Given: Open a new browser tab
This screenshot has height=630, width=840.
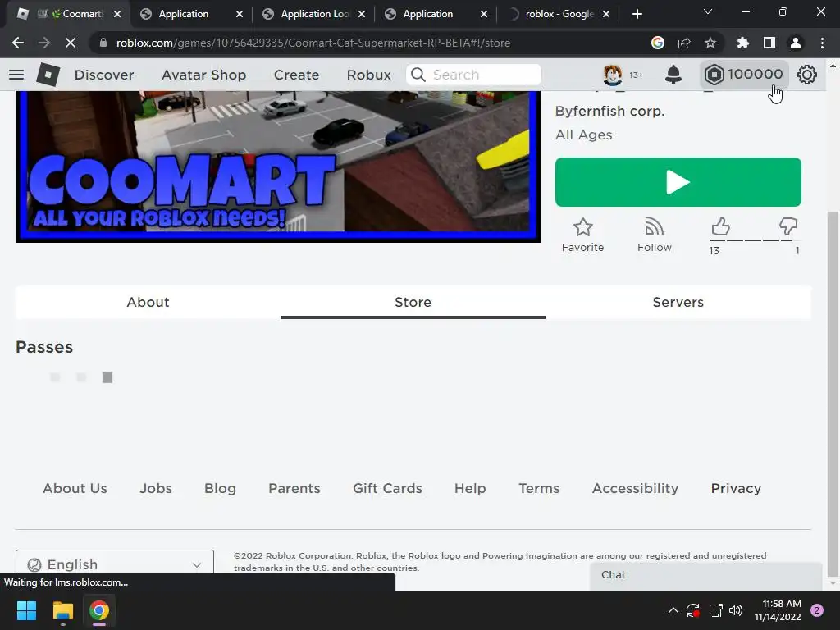Looking at the screenshot, I should 637,14.
